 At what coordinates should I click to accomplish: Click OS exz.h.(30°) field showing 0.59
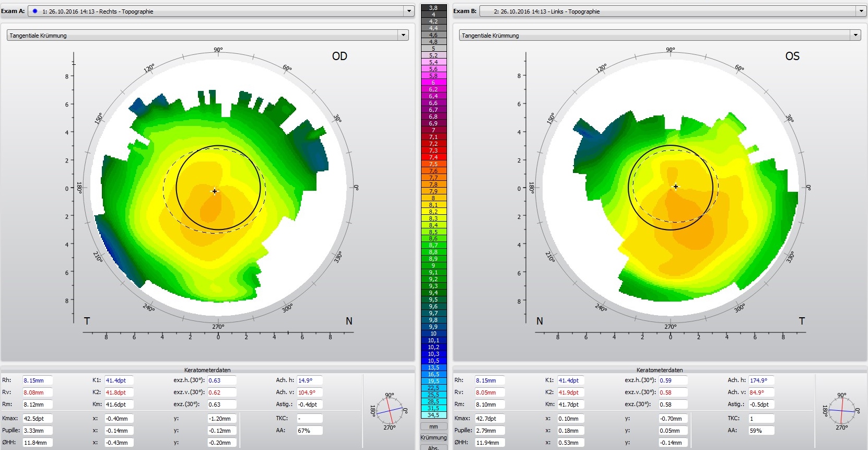tap(673, 380)
